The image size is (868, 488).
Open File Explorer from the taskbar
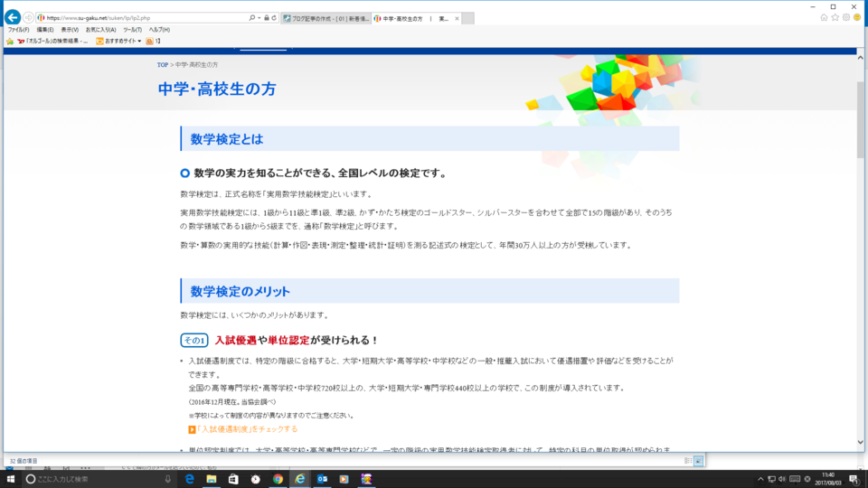click(x=212, y=479)
